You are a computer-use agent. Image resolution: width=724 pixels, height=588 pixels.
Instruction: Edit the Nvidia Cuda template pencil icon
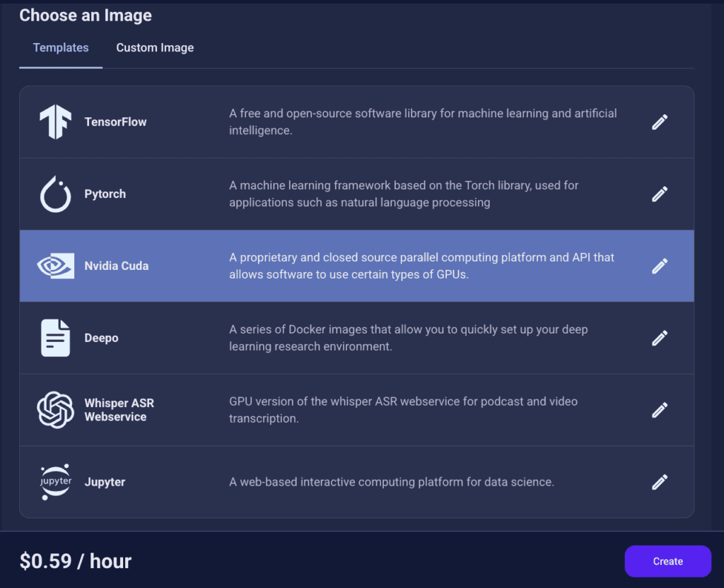(x=660, y=266)
